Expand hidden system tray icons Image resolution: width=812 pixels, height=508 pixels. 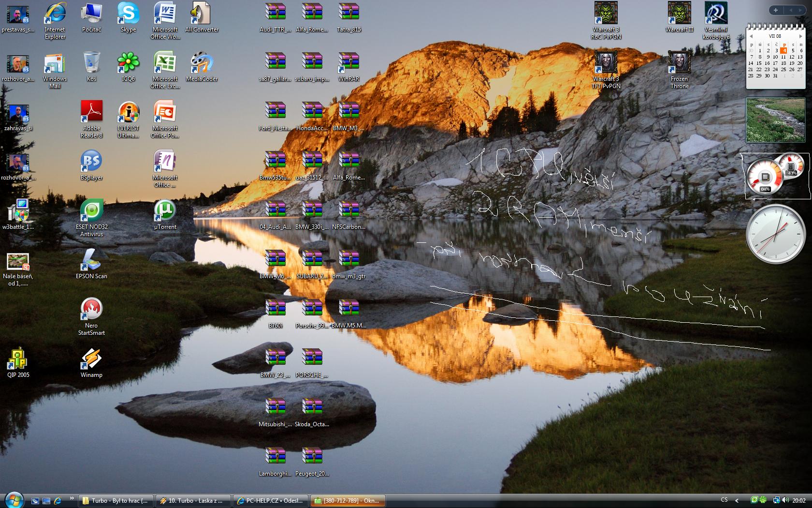[737, 500]
